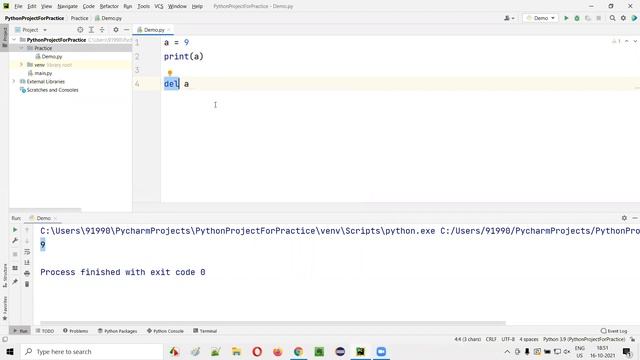Click Practice in the breadcrumb bar
This screenshot has height=360, width=640.
[79, 18]
